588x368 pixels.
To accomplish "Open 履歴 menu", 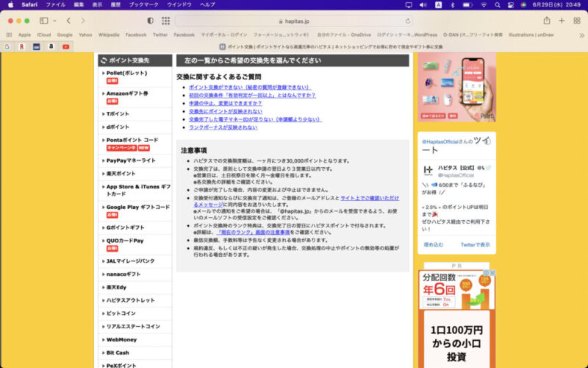I will [115, 5].
